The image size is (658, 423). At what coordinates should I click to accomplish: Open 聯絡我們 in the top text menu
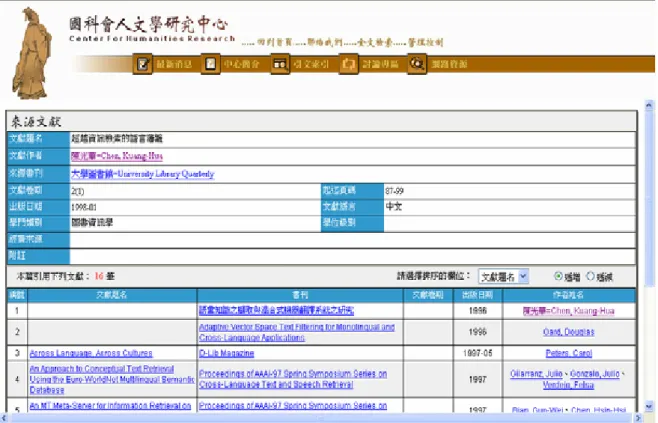coord(325,42)
